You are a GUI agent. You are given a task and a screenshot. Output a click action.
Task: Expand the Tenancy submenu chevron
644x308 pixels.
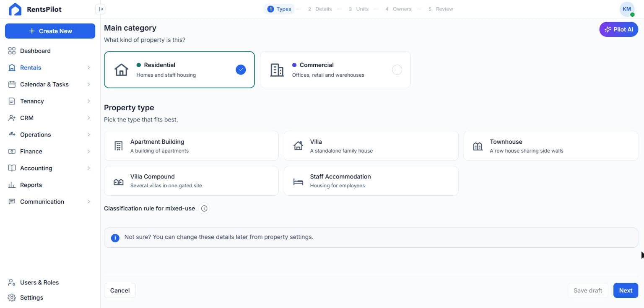pyautogui.click(x=88, y=101)
